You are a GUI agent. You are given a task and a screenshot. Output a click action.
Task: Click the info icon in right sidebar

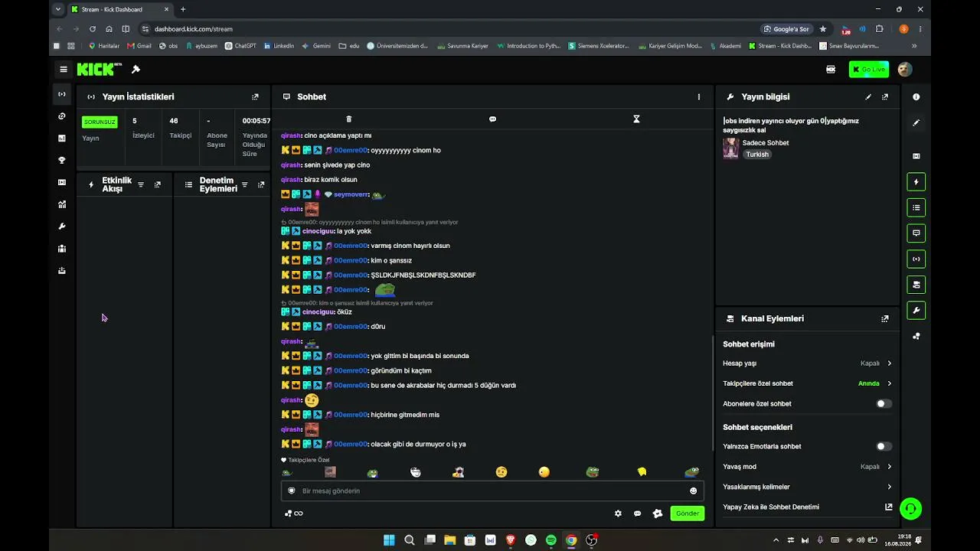(916, 97)
